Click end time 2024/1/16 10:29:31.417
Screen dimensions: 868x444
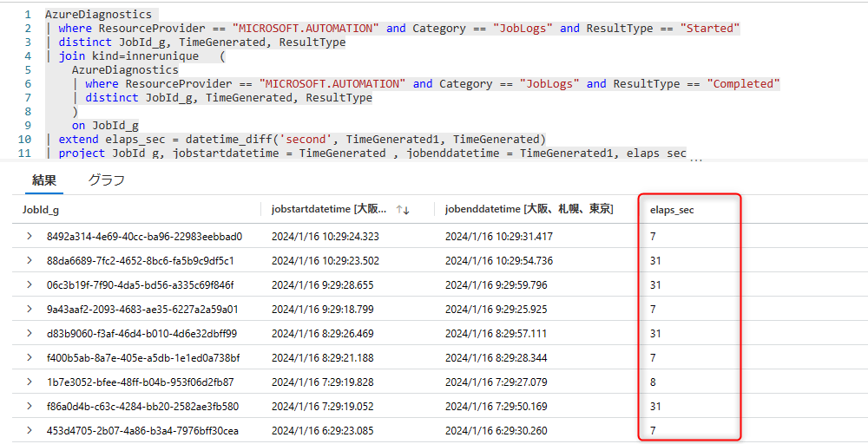[x=499, y=237]
